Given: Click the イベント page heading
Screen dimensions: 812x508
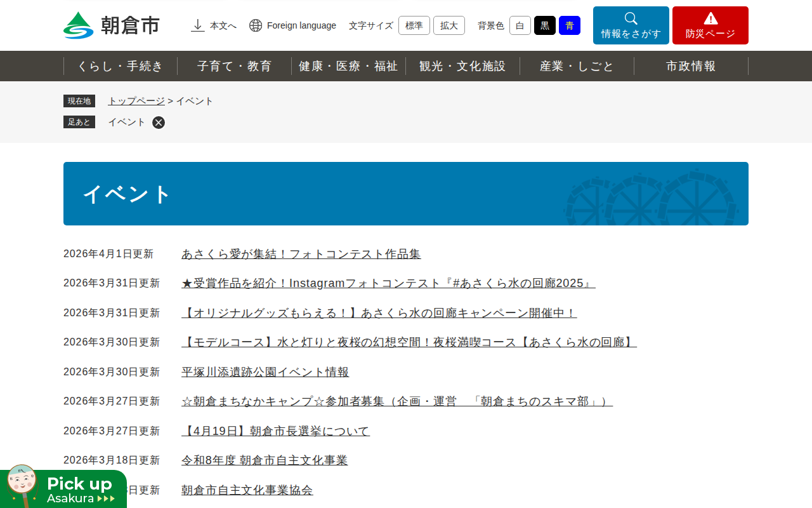Looking at the screenshot, I should 127,194.
